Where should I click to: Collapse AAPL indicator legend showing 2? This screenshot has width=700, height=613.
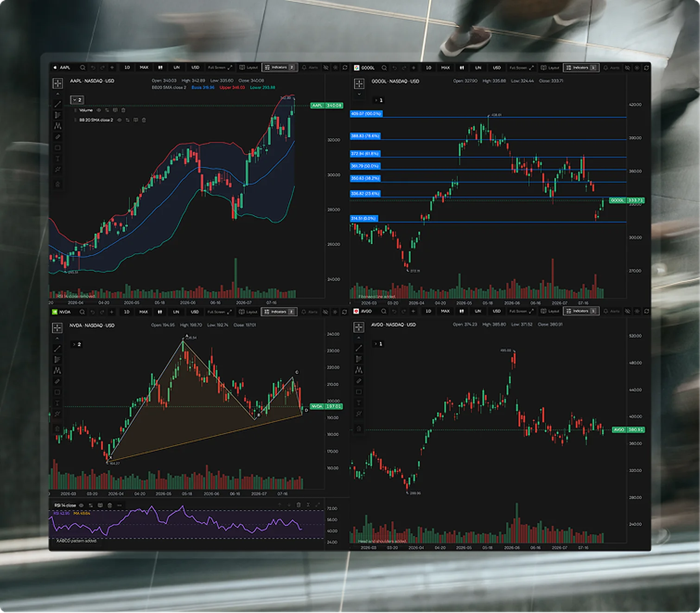pos(77,100)
